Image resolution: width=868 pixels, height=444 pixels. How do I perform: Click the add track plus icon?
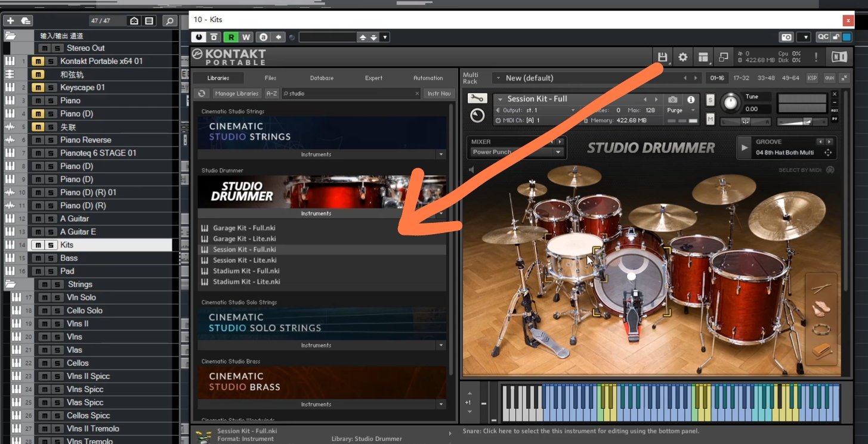pyautogui.click(x=10, y=21)
